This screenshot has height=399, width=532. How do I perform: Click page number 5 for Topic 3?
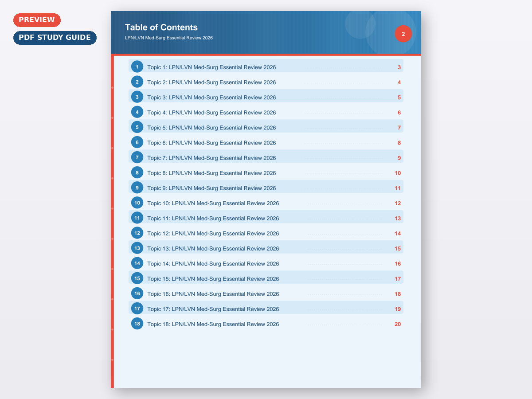pyautogui.click(x=399, y=98)
